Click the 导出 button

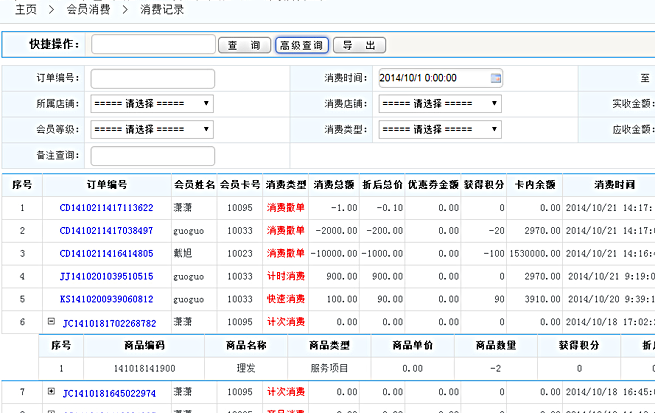(358, 45)
